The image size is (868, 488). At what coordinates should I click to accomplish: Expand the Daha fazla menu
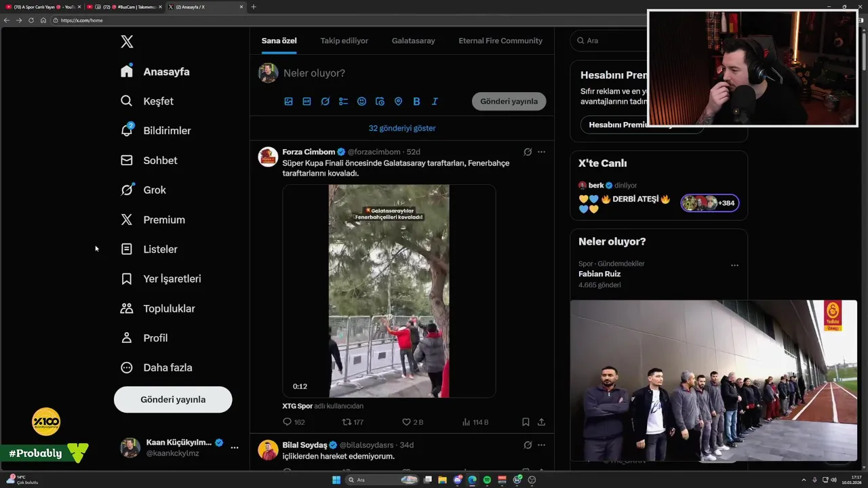click(156, 367)
